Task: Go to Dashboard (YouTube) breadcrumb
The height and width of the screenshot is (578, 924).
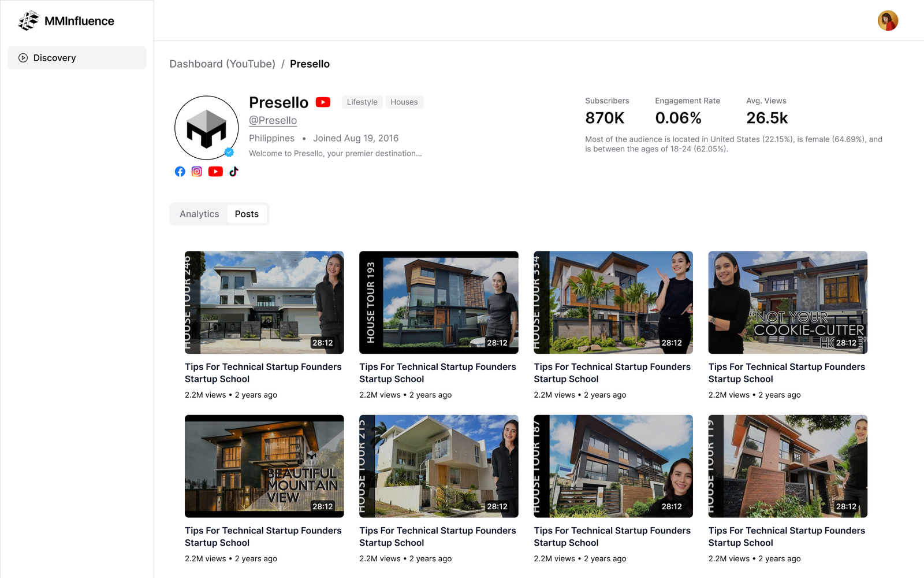Action: click(x=222, y=64)
